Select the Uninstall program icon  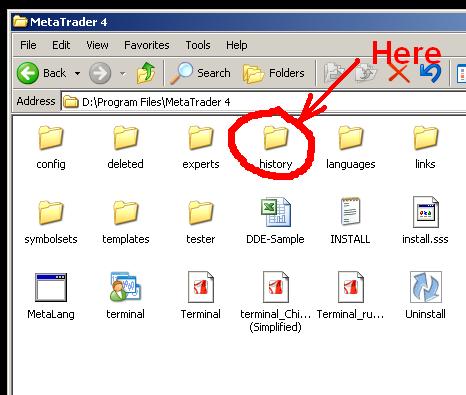(426, 287)
